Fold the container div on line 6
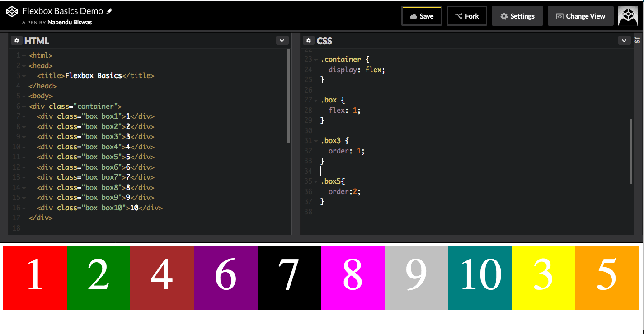 click(x=24, y=107)
